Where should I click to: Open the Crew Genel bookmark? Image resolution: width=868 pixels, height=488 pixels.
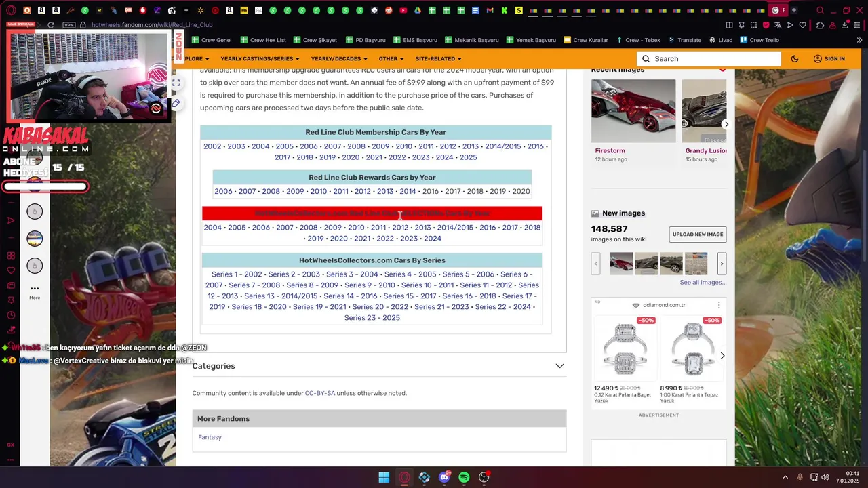click(x=211, y=40)
